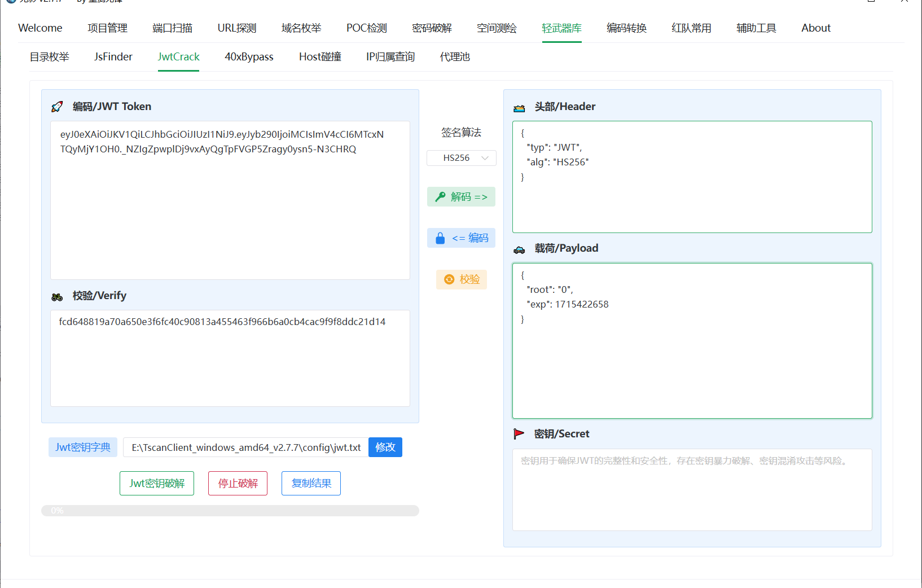
Task: Click the "exp": 1715422658 payload line
Action: [568, 305]
